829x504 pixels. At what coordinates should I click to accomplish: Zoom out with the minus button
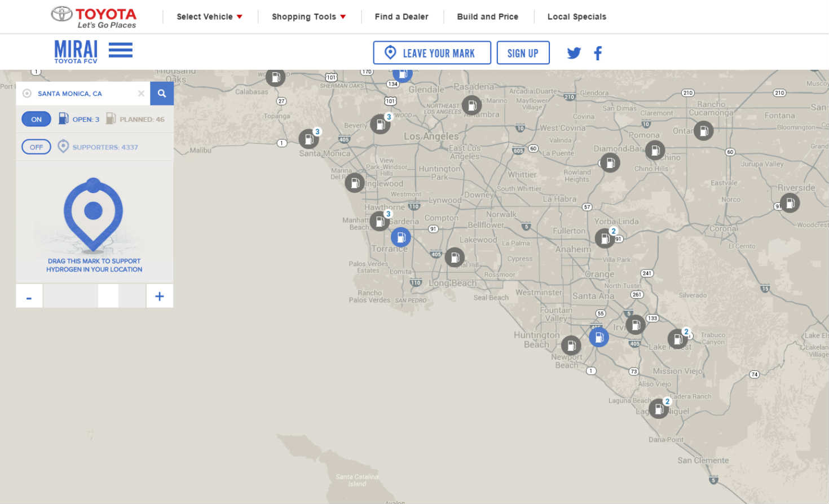29,296
